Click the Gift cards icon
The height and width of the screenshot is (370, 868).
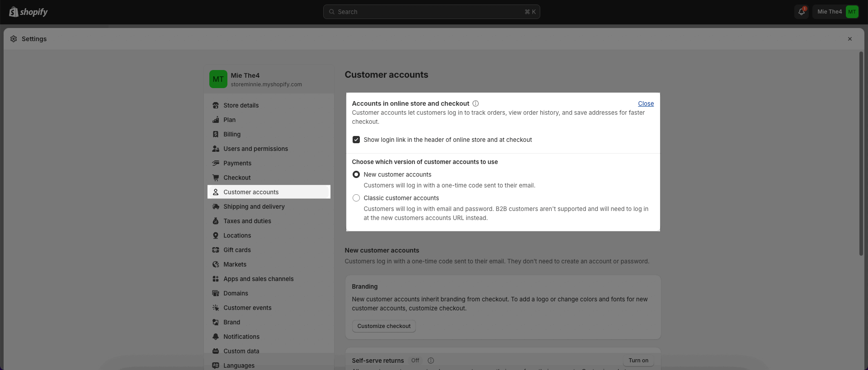[216, 250]
